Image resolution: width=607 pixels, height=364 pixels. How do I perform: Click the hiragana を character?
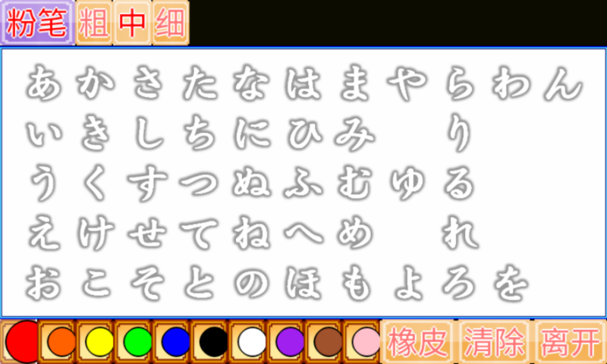pyautogui.click(x=511, y=284)
